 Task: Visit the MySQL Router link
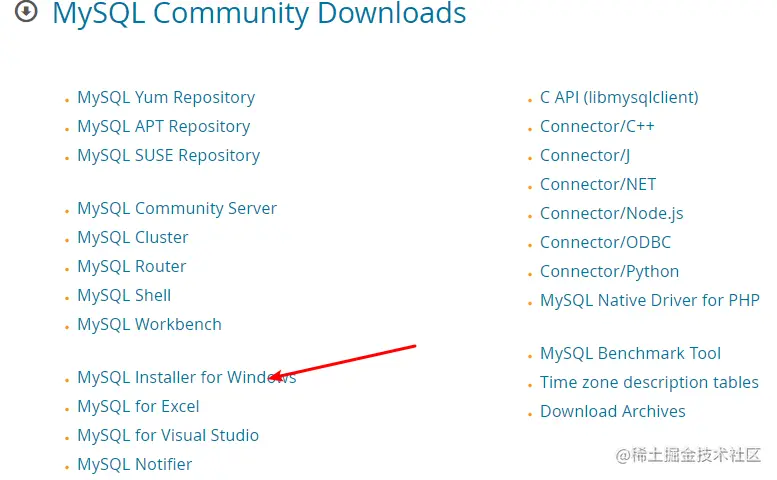pyautogui.click(x=132, y=267)
